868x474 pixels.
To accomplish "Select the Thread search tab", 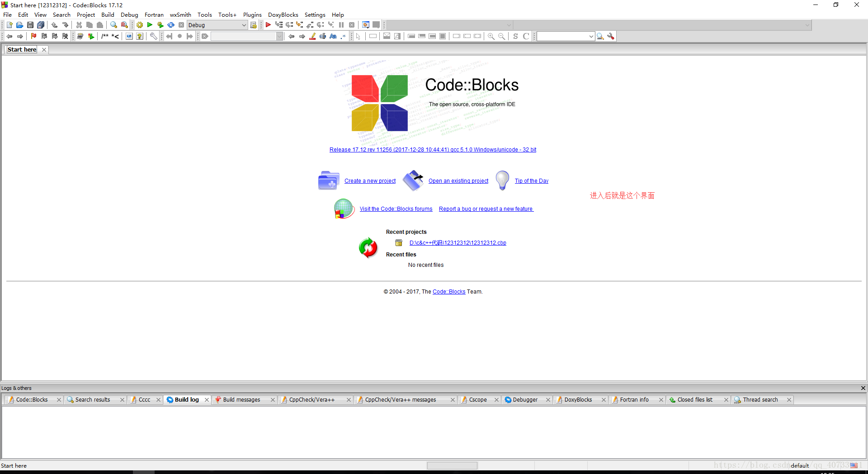I will click(x=760, y=400).
